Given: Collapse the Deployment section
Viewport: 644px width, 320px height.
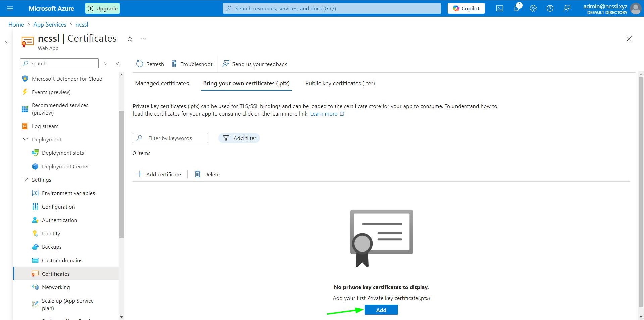Looking at the screenshot, I should 25,139.
